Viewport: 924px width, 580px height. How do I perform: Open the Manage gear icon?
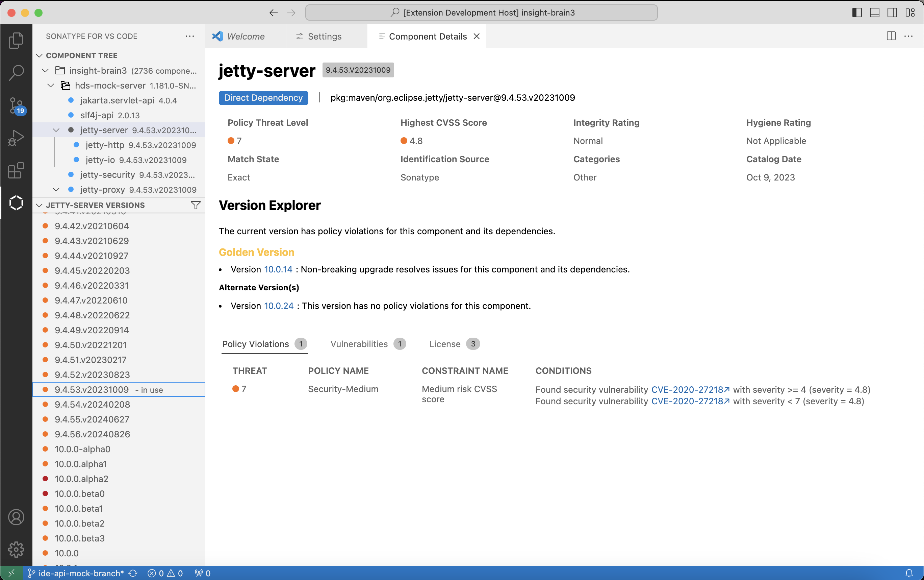16,549
